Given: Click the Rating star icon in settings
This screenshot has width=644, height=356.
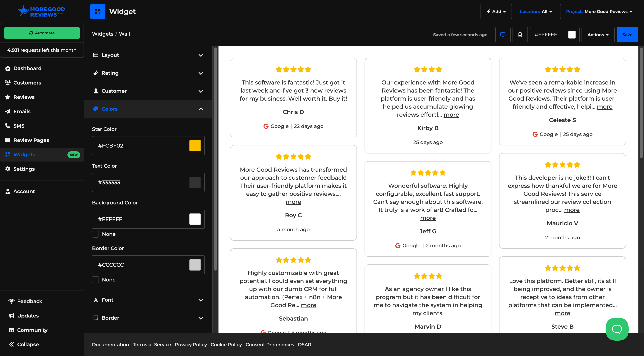Looking at the screenshot, I should tap(96, 73).
